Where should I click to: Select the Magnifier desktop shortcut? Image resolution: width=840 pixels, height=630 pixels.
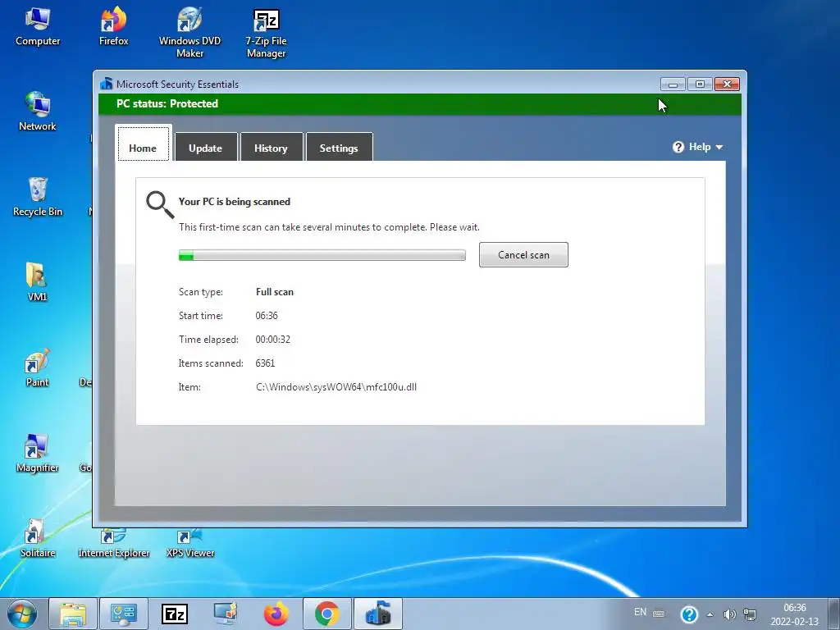[x=37, y=453]
